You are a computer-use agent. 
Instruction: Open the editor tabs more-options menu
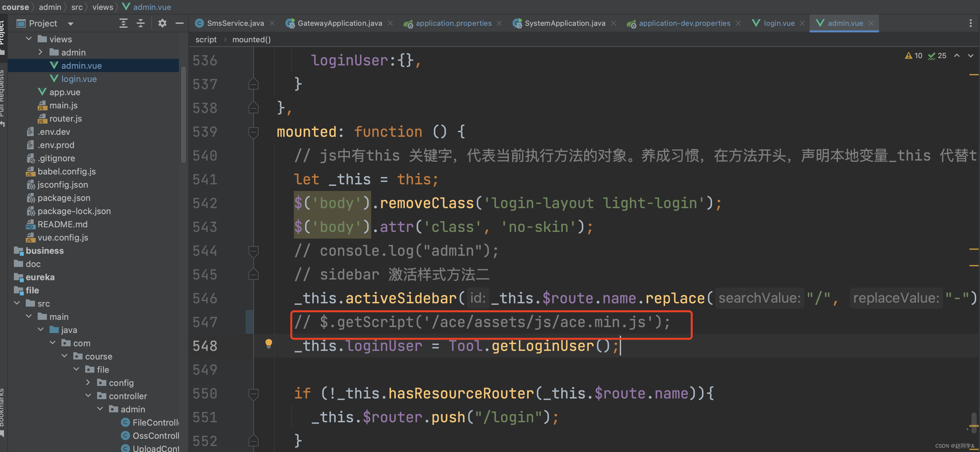pyautogui.click(x=970, y=23)
